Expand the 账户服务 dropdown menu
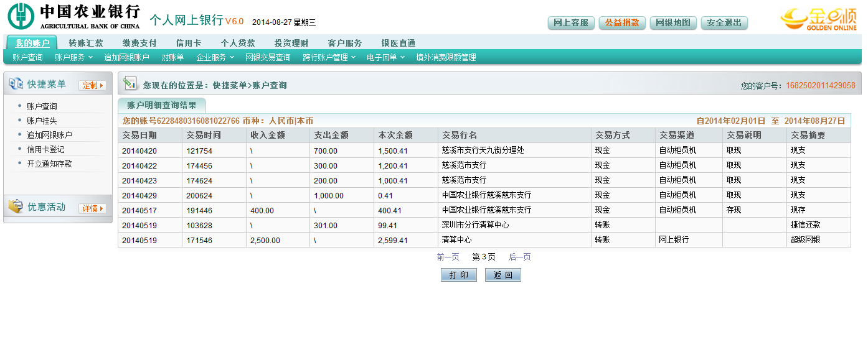Viewport: 868px width, 347px height. tap(73, 57)
